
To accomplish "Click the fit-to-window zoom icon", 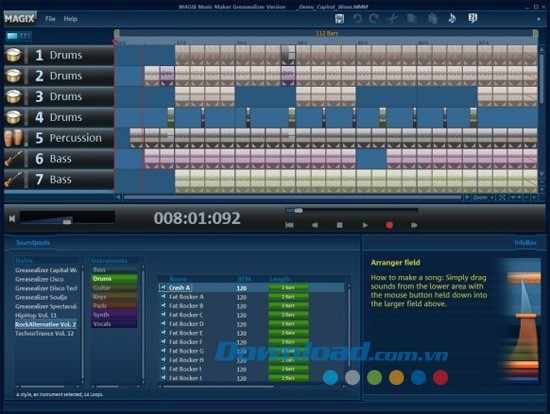I will point(502,198).
